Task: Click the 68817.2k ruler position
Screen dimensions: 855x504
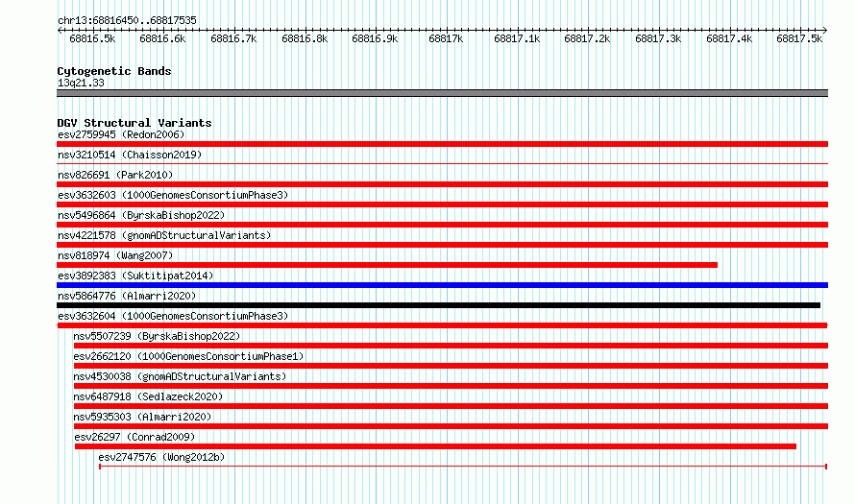Action: (587, 38)
